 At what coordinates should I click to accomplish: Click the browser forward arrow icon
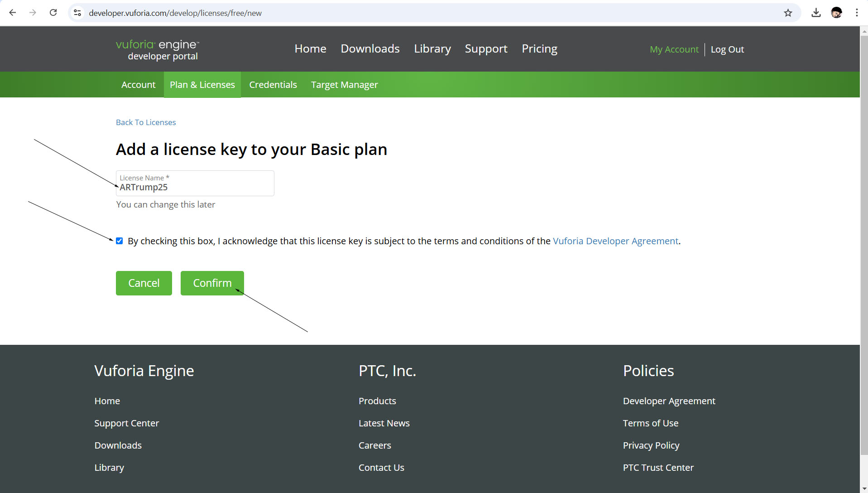point(33,13)
